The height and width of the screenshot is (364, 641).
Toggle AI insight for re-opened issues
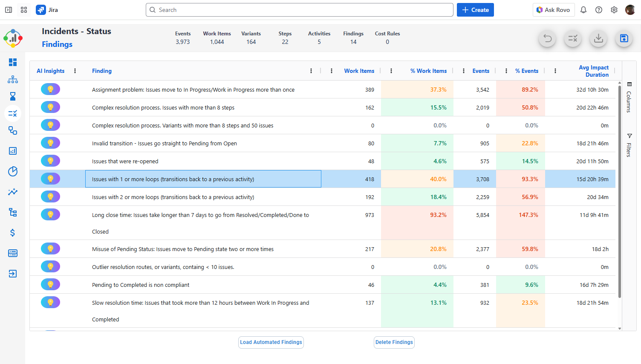point(50,161)
